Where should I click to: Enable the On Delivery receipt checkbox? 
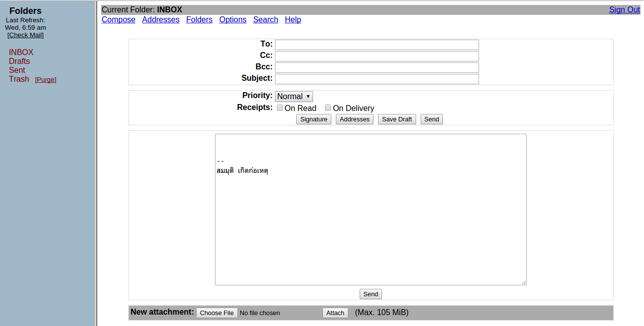coord(328,108)
